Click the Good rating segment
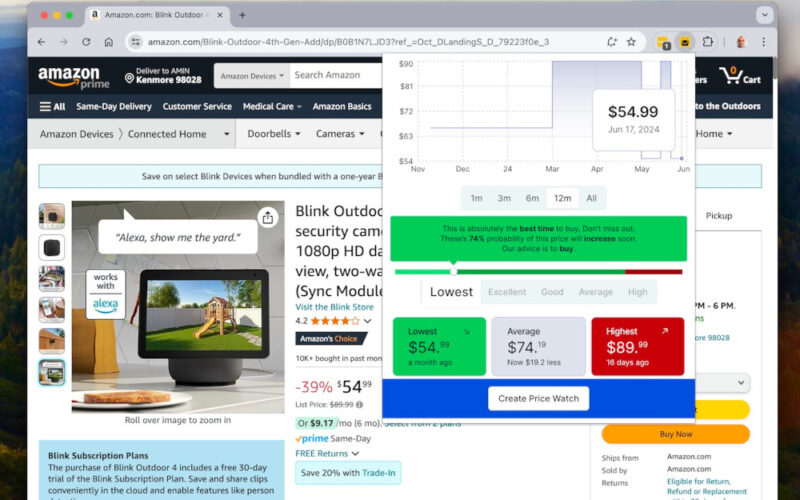Image resolution: width=800 pixels, height=500 pixels. click(x=552, y=292)
